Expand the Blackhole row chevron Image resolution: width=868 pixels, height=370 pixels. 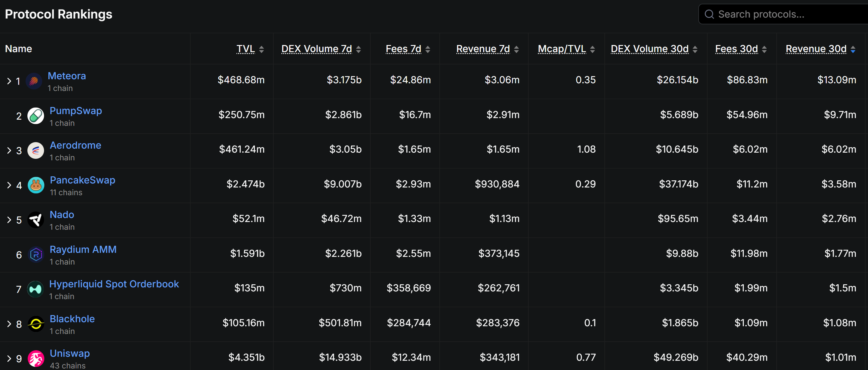coord(9,324)
